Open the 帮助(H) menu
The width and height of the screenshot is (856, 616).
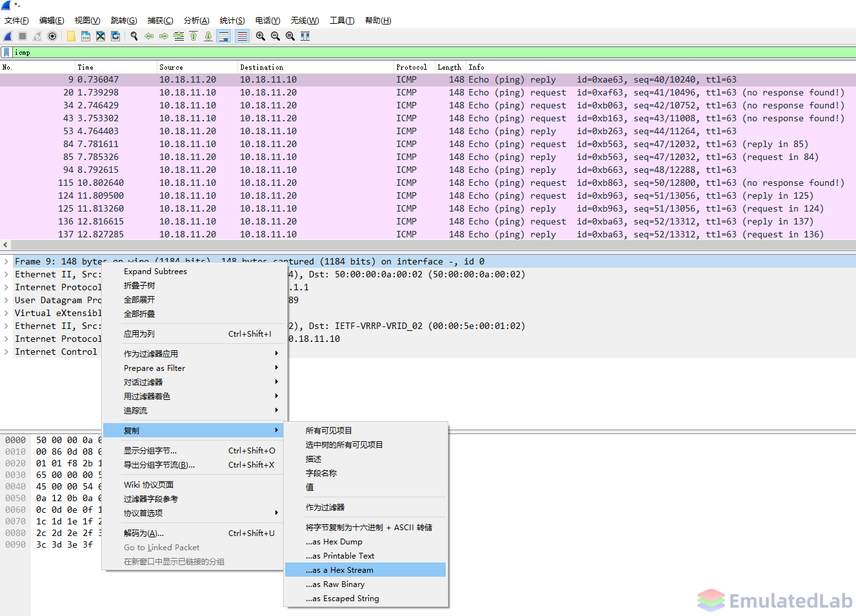coord(378,21)
